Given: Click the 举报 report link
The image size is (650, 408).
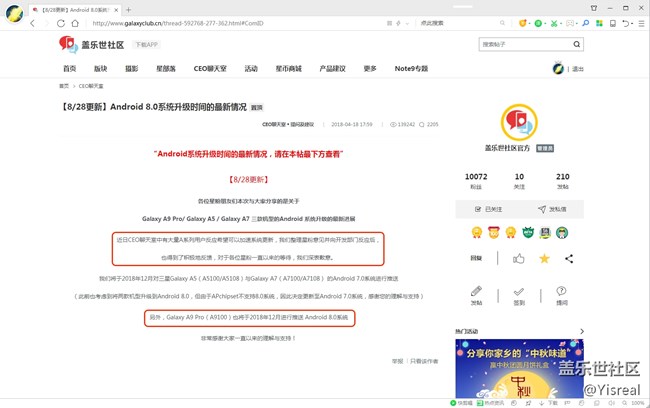Looking at the screenshot, I should (x=397, y=361).
